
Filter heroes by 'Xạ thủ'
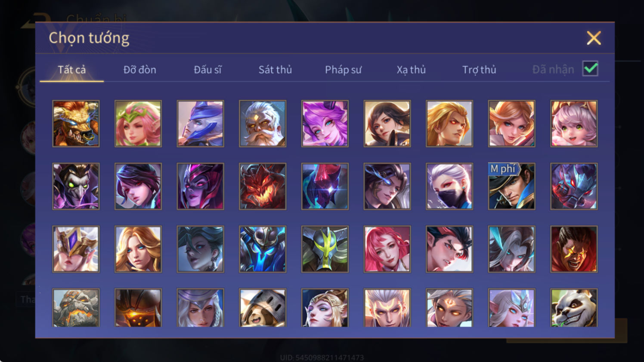pos(411,70)
